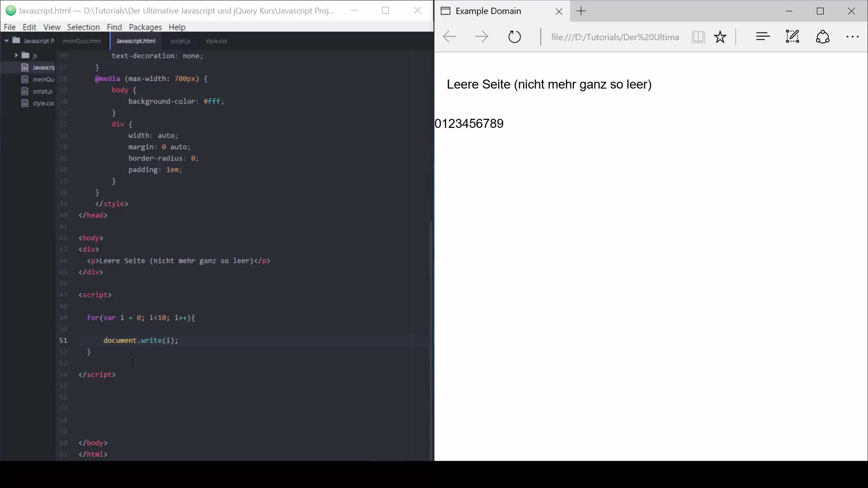868x488 pixels.
Task: Click the js folder icon
Action: point(25,55)
